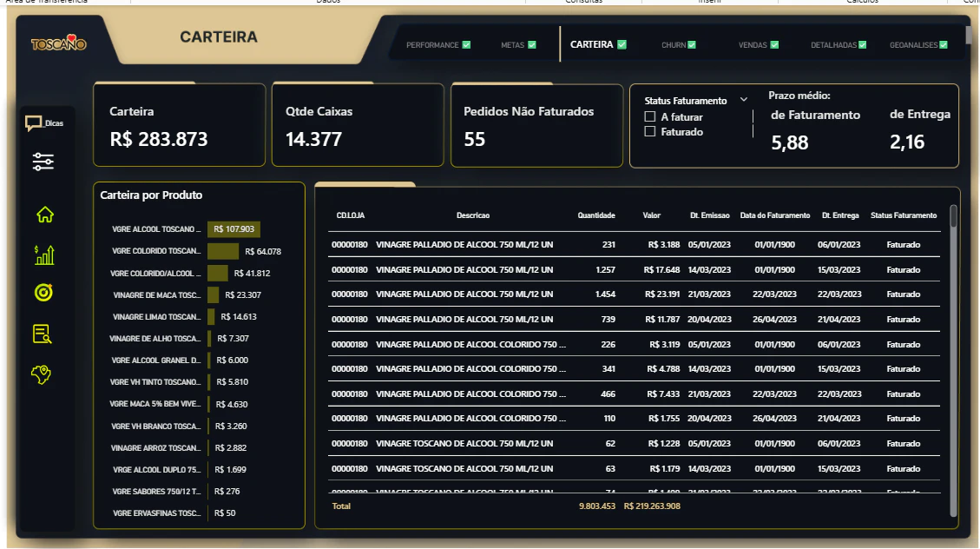The height and width of the screenshot is (549, 980).
Task: Click the VINAGRE DE ALHO TOSCA product label
Action: (x=155, y=338)
